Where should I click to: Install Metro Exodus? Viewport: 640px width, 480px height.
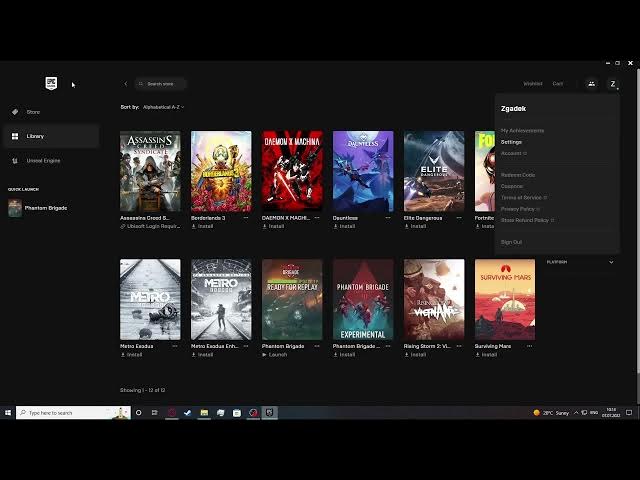tap(131, 355)
